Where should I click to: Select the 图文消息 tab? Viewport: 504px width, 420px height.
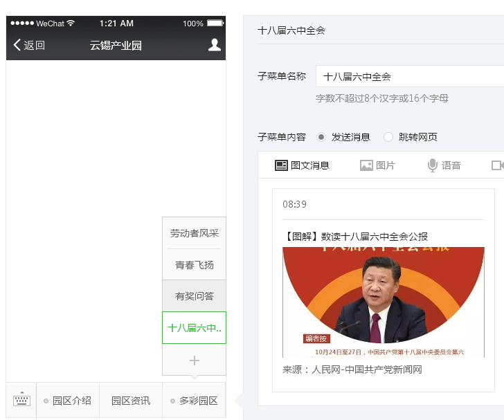click(x=302, y=165)
